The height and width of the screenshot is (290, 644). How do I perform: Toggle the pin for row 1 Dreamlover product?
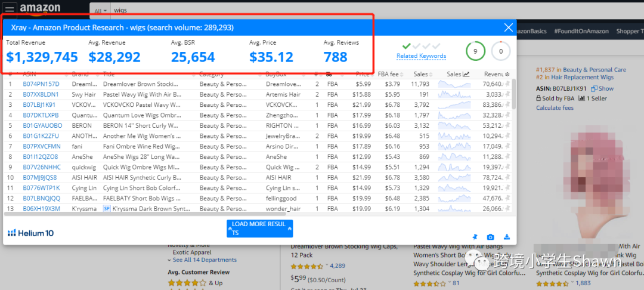coord(507,84)
